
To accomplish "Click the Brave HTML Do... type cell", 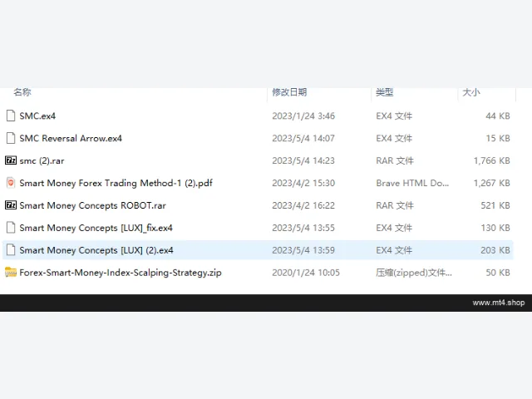I will tap(412, 183).
